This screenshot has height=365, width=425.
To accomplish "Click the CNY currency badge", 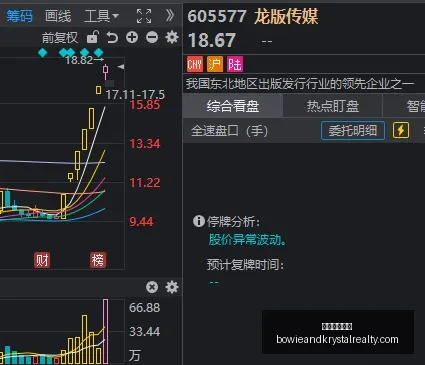I will coord(195,64).
